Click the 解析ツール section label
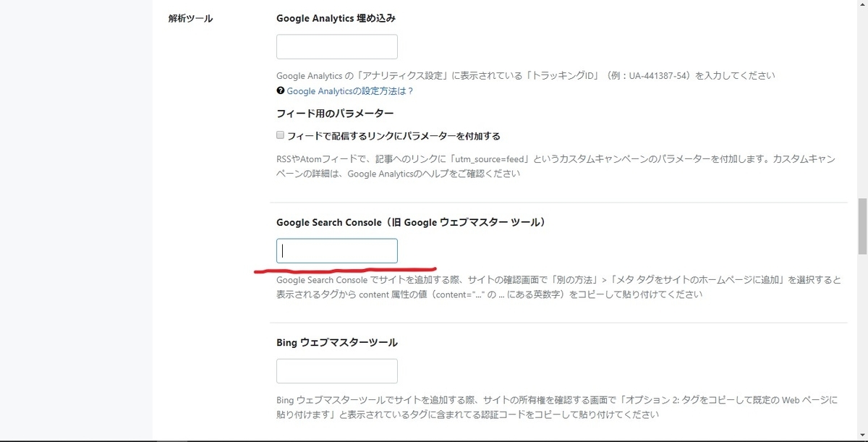868x442 pixels. [191, 19]
